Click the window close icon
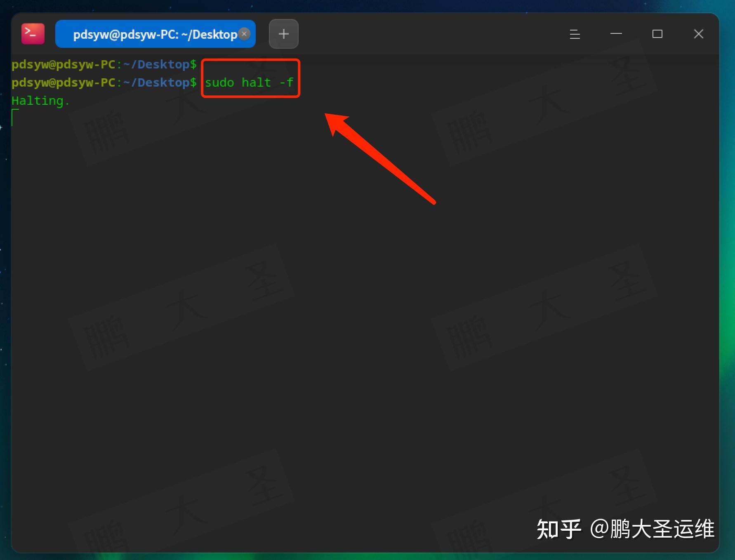735x560 pixels. [x=698, y=34]
